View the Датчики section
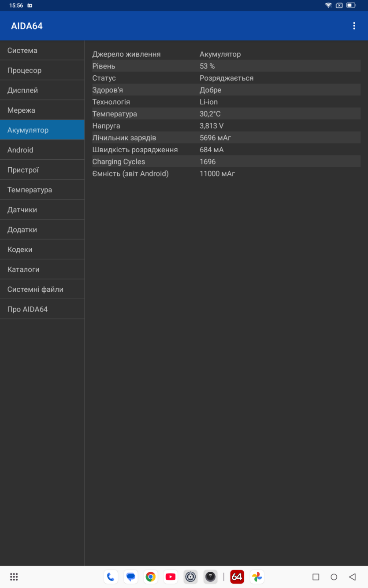This screenshot has width=368, height=588. point(42,210)
